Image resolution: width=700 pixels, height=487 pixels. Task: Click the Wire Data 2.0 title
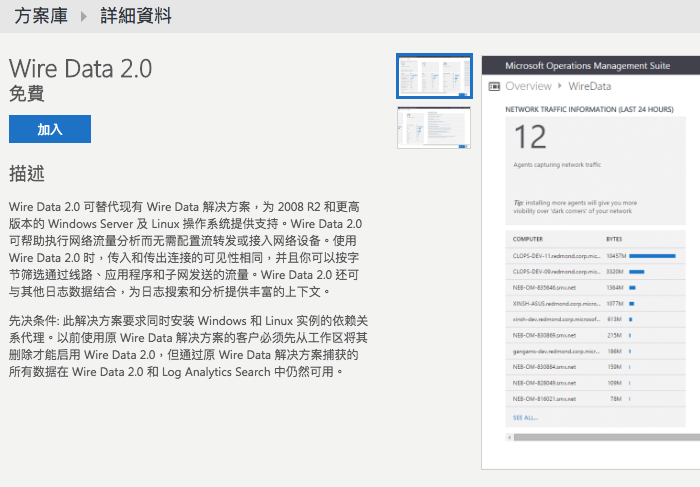coord(80,69)
